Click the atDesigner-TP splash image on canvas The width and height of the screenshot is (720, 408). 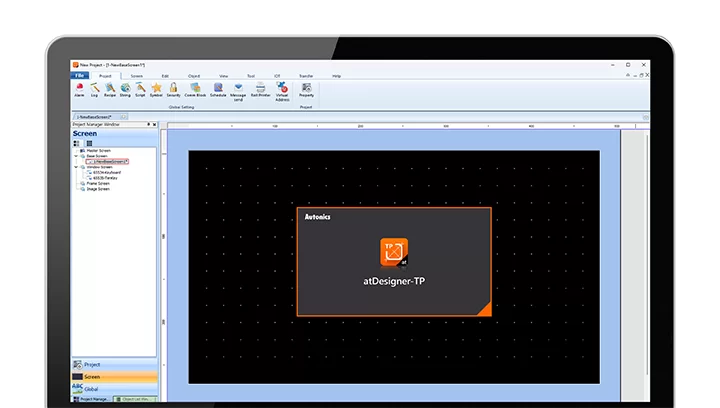tap(394, 262)
